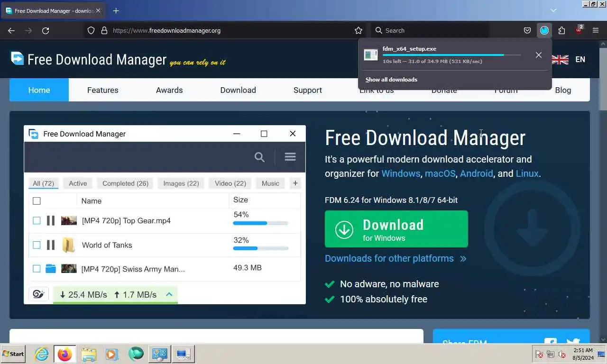607x364 pixels.
Task: Open the Linux link
Action: pyautogui.click(x=527, y=173)
